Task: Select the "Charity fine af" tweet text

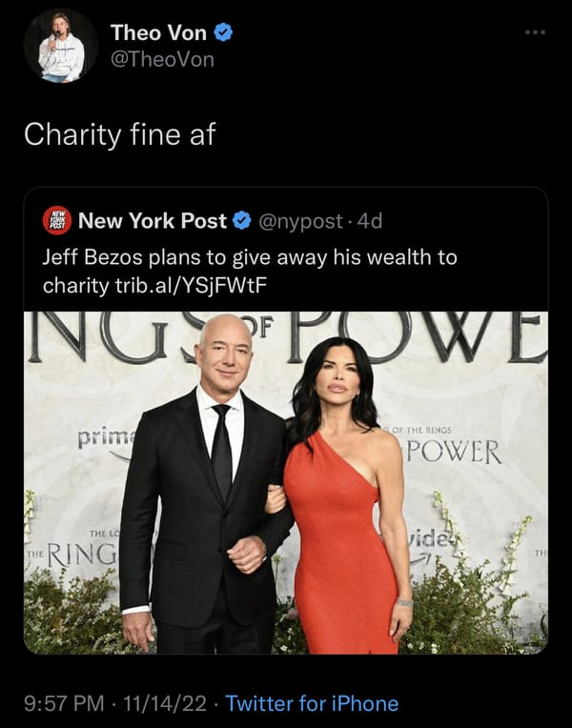Action: coord(120,134)
